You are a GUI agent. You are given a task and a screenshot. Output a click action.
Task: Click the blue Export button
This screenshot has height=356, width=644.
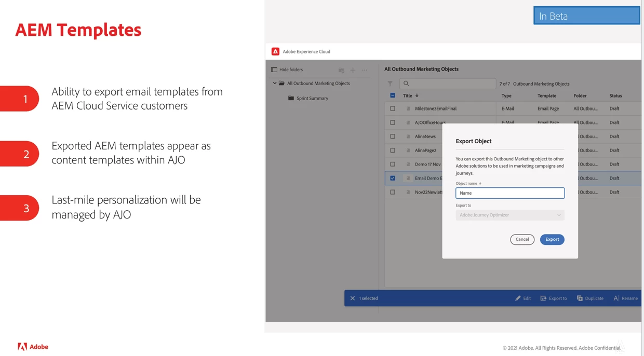click(552, 239)
